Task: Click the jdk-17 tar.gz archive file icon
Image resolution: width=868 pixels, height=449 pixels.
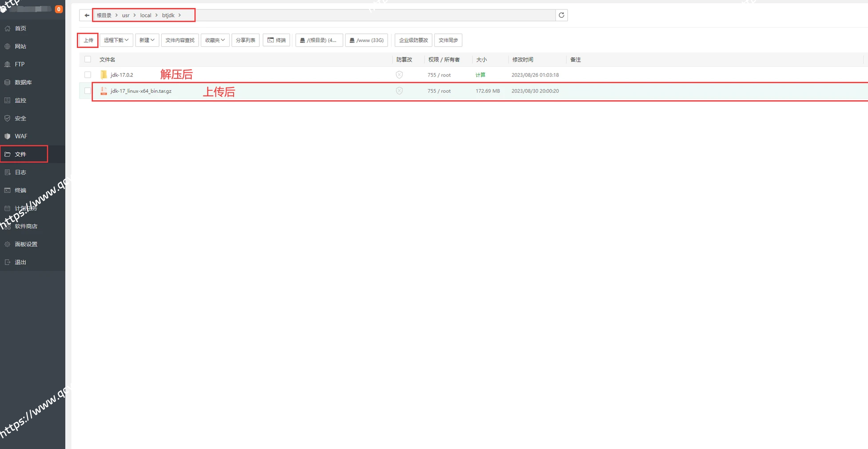Action: tap(104, 91)
